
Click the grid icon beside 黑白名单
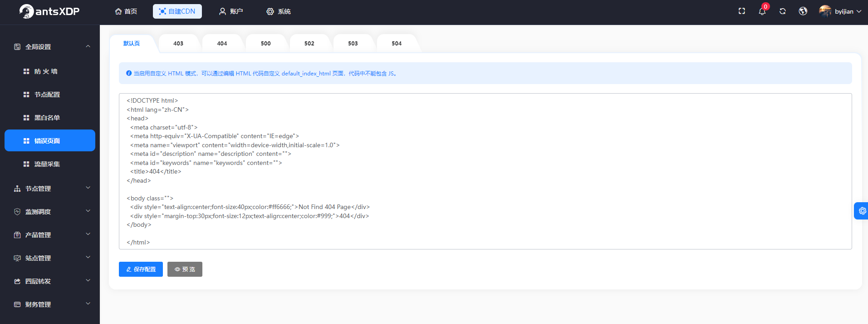pyautogui.click(x=26, y=118)
